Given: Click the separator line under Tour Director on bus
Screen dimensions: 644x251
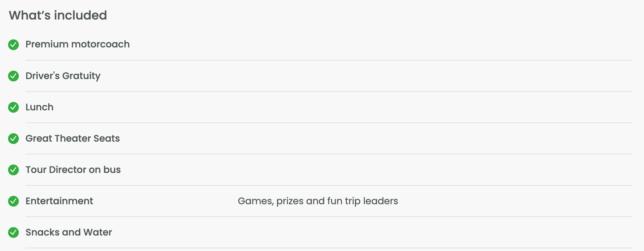Looking at the screenshot, I should (329, 185).
